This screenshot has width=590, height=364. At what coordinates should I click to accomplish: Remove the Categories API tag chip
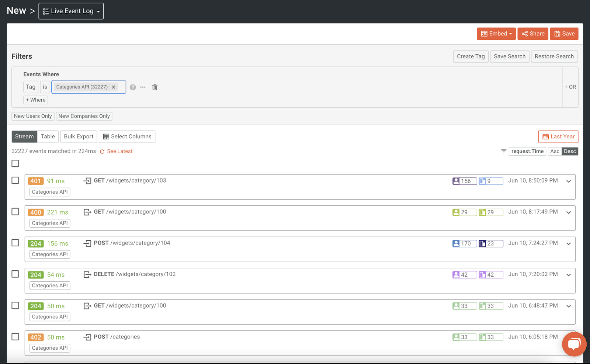pyautogui.click(x=113, y=87)
